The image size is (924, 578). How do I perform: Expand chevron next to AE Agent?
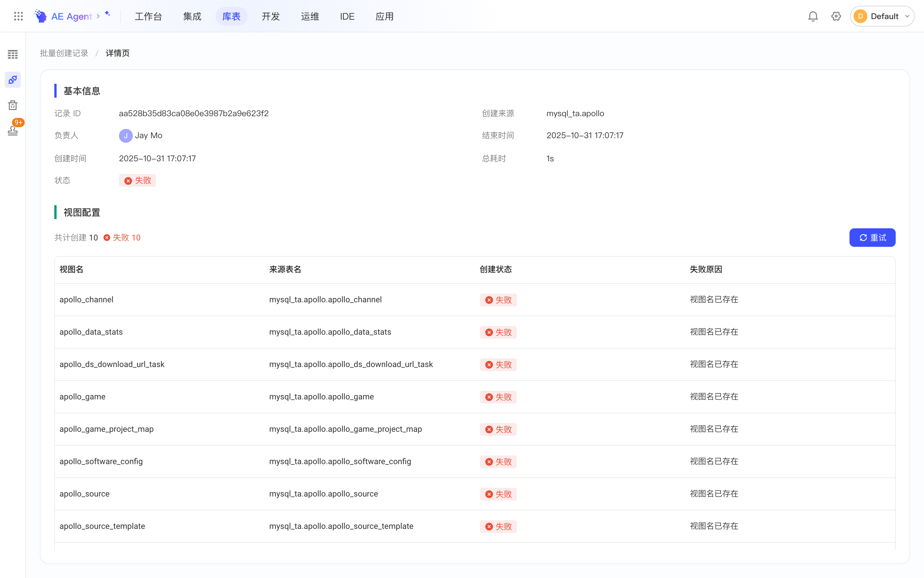pos(98,16)
